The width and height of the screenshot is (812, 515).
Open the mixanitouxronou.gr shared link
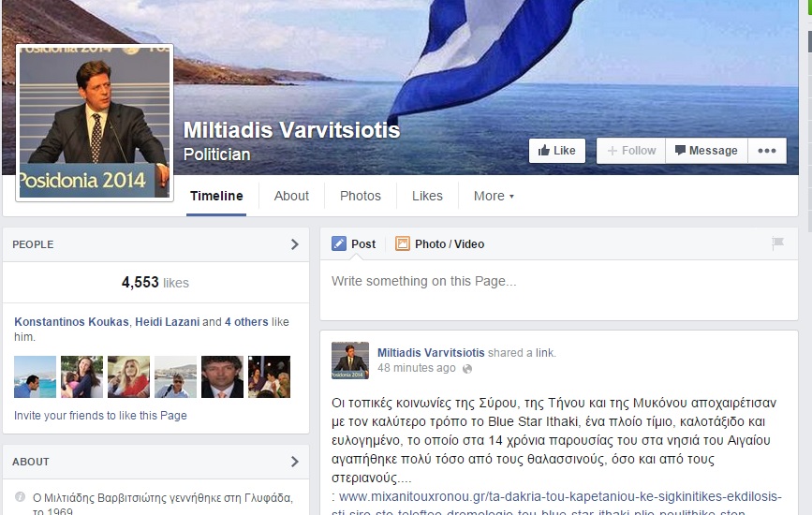tap(559, 503)
